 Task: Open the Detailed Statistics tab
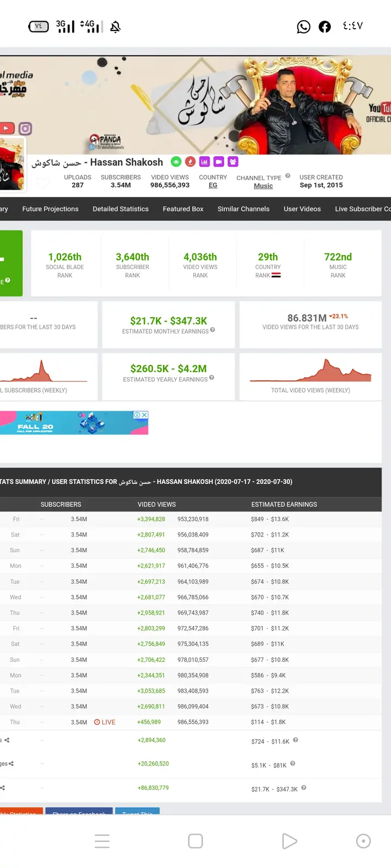click(121, 209)
